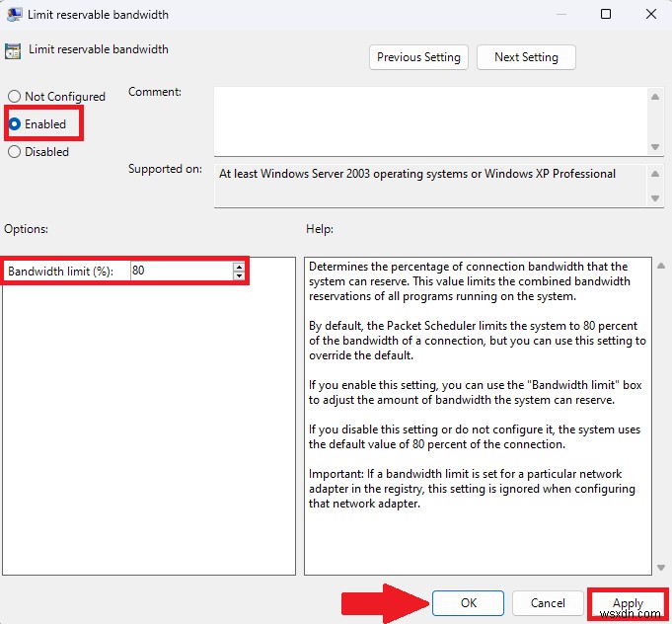Go to Previous Setting
The height and width of the screenshot is (624, 672).
pos(418,57)
